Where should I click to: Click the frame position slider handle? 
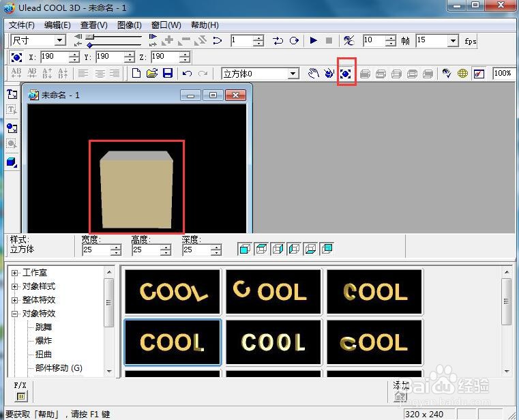click(90, 36)
